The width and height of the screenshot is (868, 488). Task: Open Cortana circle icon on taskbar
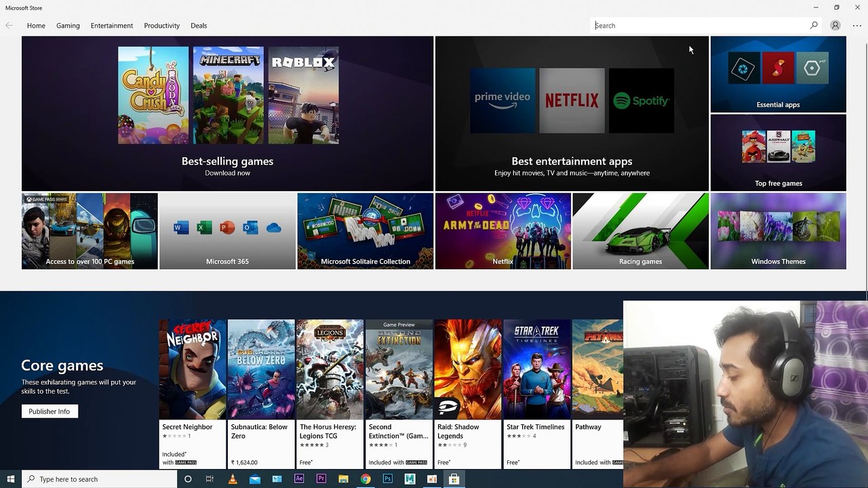[188, 479]
